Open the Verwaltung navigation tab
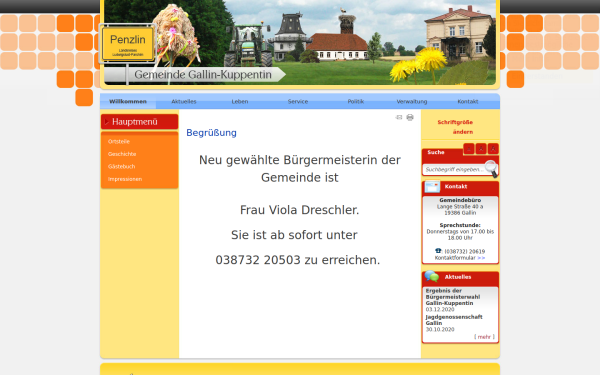This screenshot has height=375, width=600. point(412,101)
